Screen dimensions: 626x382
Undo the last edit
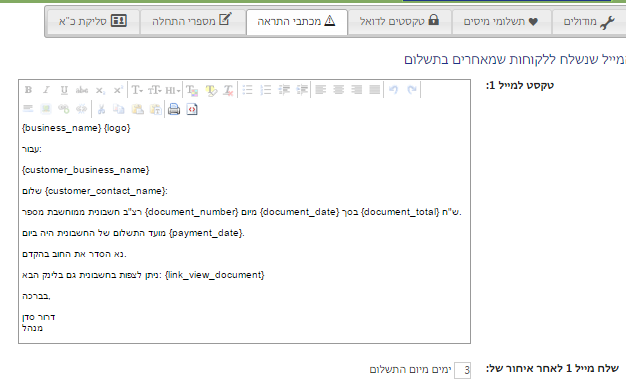[x=393, y=90]
